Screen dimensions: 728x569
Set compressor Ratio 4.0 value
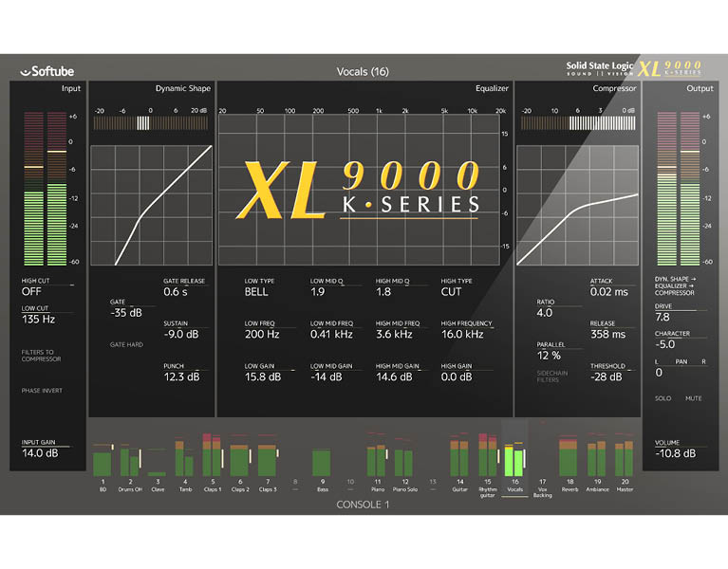tap(544, 313)
